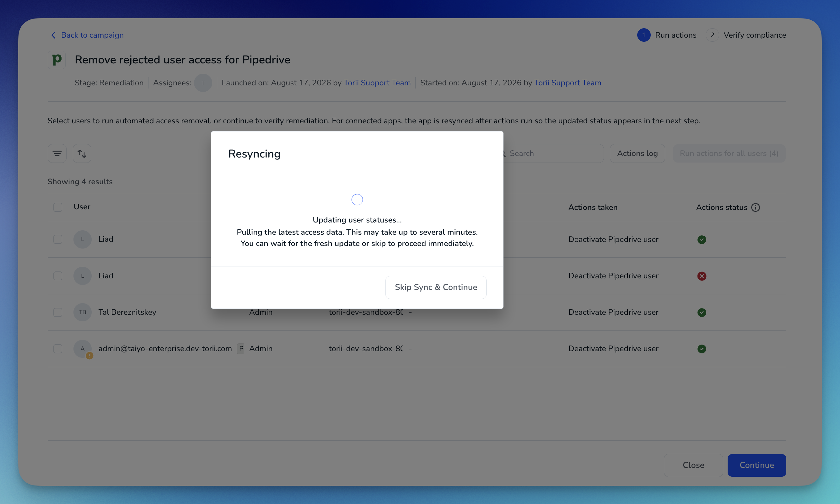840x504 pixels.
Task: Click the L avatar of first Liad
Action: 83,239
